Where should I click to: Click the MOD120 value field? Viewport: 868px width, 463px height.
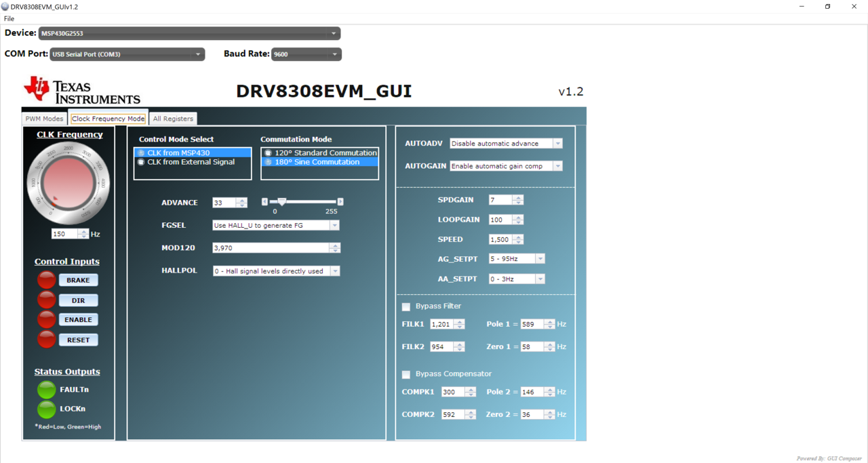click(x=271, y=248)
